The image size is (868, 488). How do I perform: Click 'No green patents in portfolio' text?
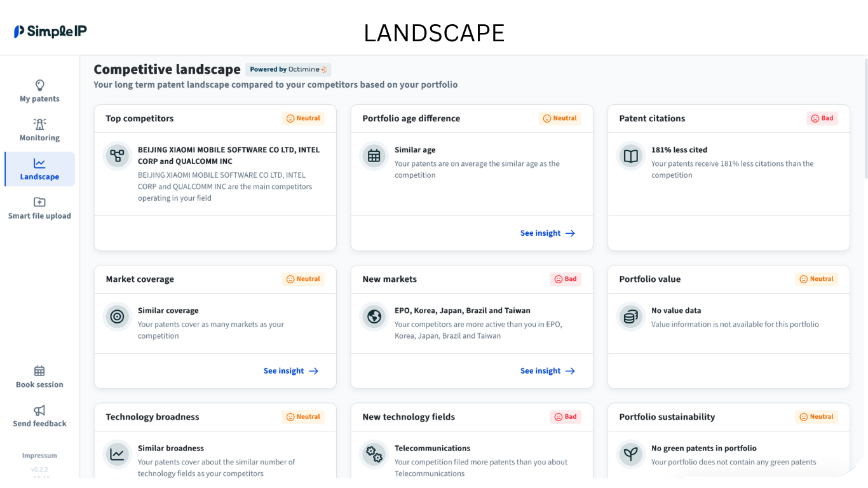point(704,449)
